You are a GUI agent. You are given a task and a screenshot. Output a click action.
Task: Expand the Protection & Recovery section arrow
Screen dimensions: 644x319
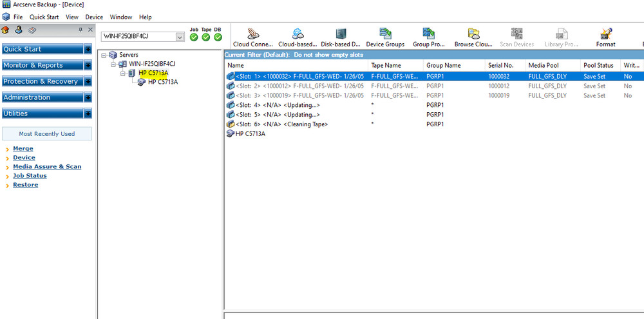88,81
